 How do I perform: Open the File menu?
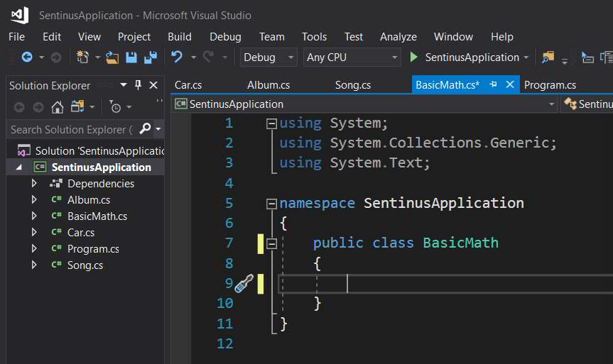click(x=16, y=37)
